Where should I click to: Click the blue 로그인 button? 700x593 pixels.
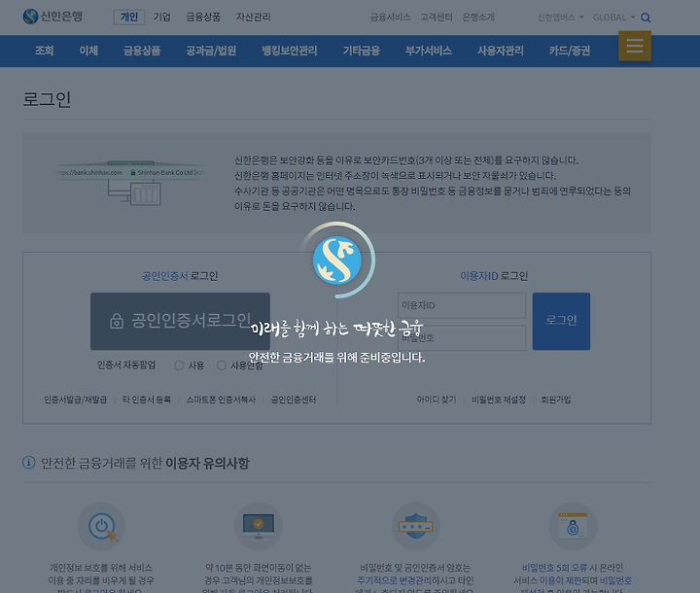(x=561, y=321)
